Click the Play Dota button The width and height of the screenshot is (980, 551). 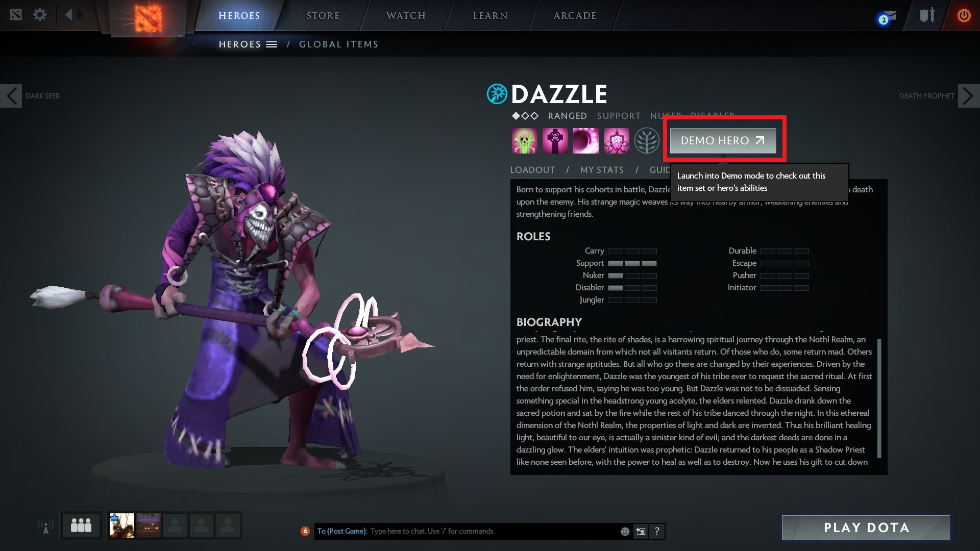pos(866,528)
